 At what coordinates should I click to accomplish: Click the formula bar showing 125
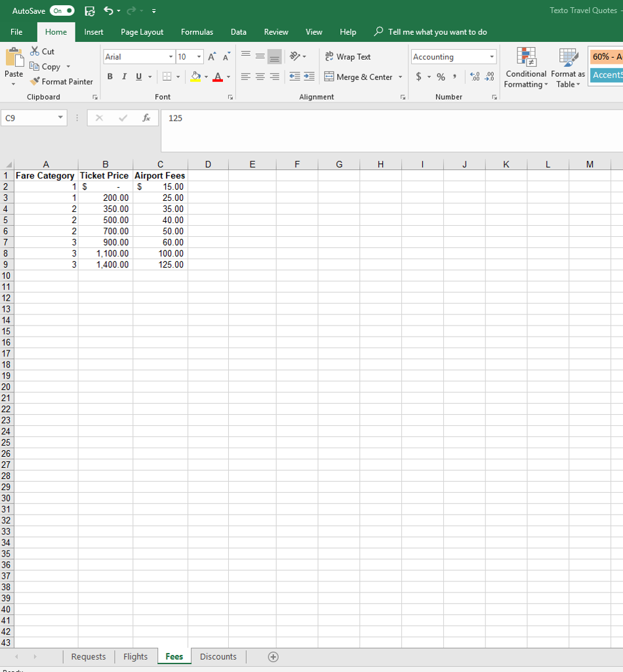392,131
